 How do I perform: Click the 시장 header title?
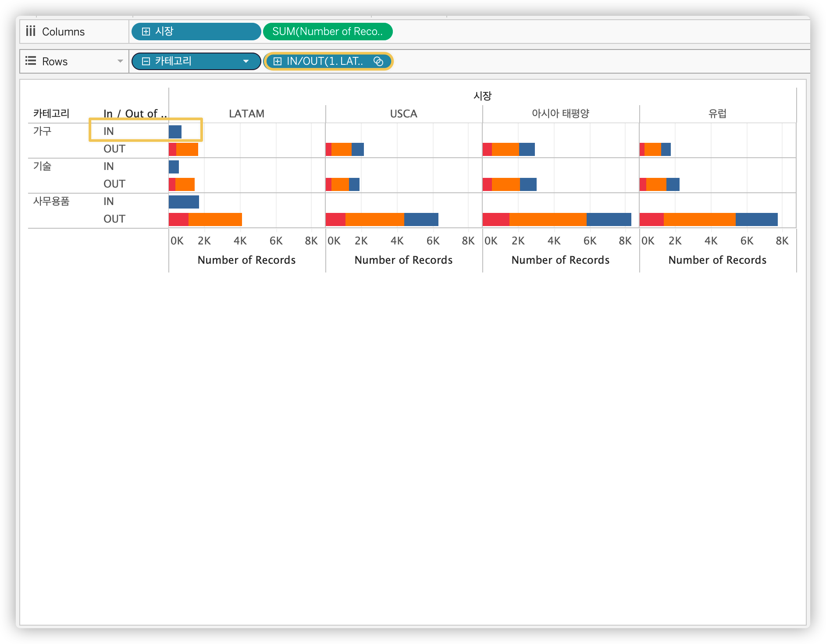tap(482, 96)
